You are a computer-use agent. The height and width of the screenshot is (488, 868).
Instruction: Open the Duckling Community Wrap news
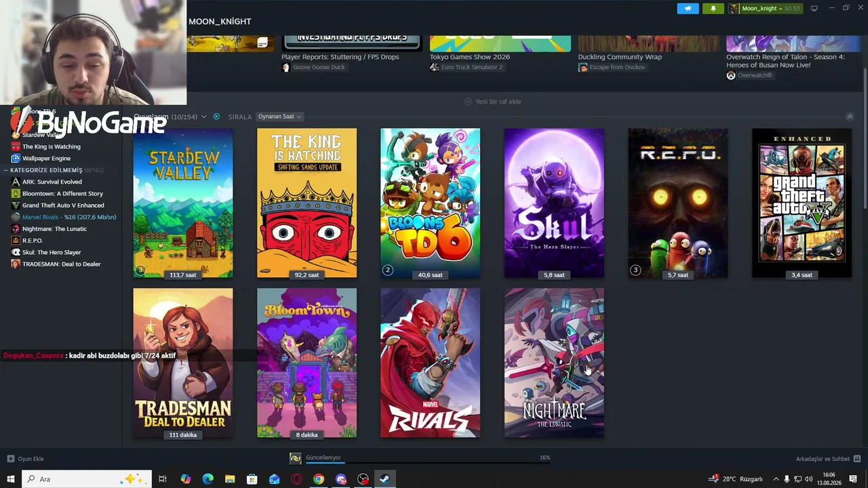(x=620, y=57)
